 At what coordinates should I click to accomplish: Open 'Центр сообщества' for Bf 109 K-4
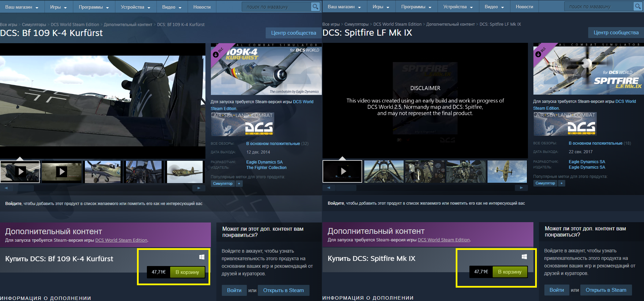point(293,33)
